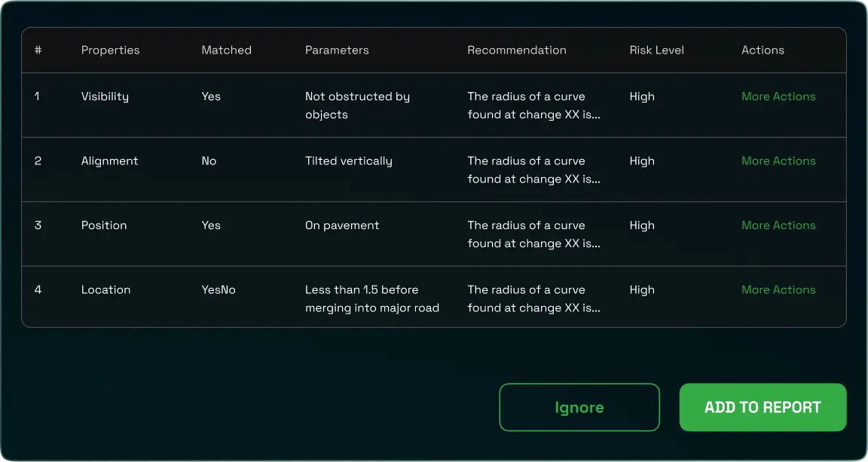Click the High risk label in Position row
868x462 pixels.
tap(641, 225)
